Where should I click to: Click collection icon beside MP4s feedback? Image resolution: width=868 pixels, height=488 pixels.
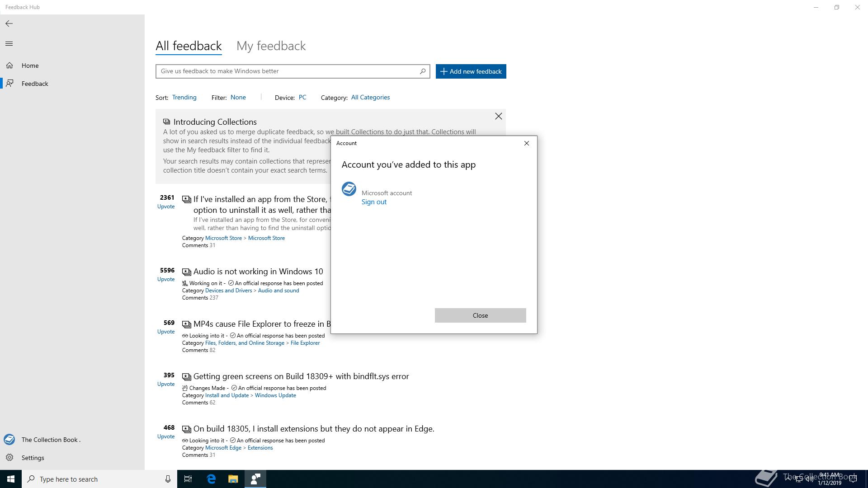click(186, 324)
